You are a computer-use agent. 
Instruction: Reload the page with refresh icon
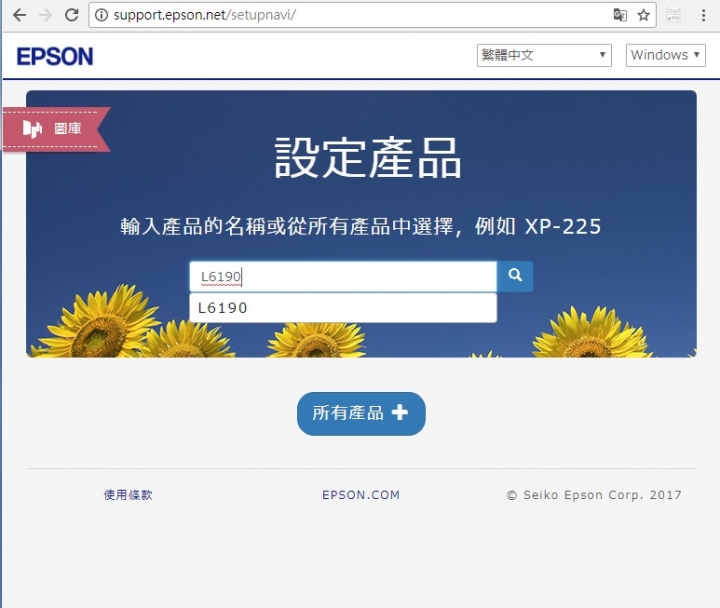point(71,15)
